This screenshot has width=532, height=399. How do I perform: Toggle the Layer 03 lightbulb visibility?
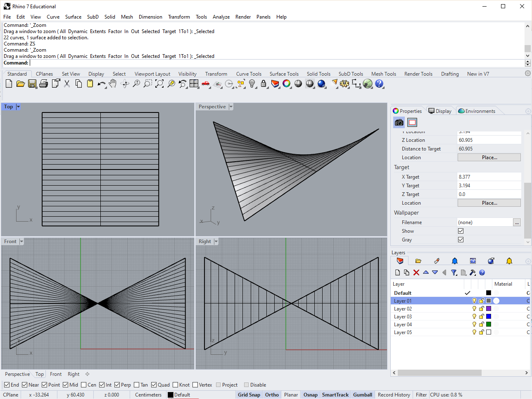pos(474,317)
